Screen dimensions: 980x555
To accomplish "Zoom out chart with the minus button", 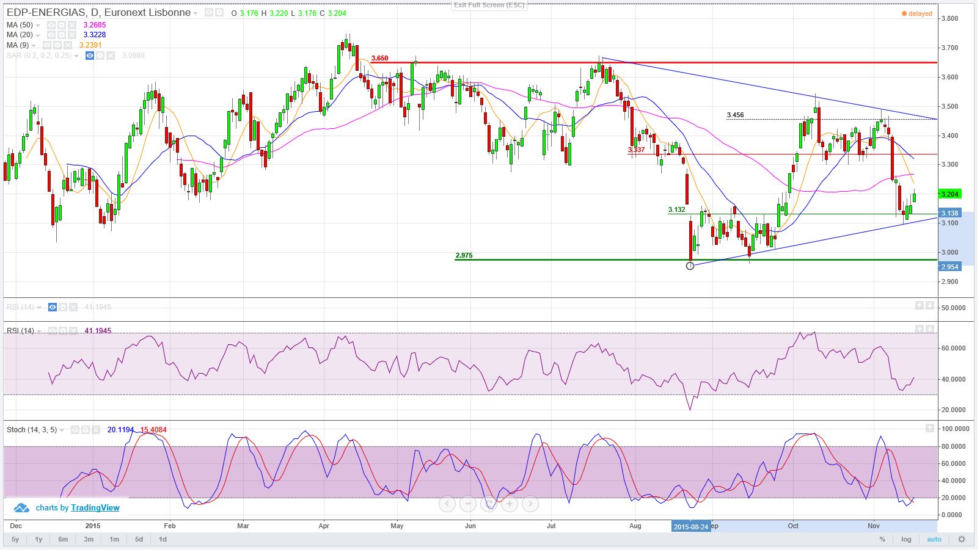I will (468, 504).
